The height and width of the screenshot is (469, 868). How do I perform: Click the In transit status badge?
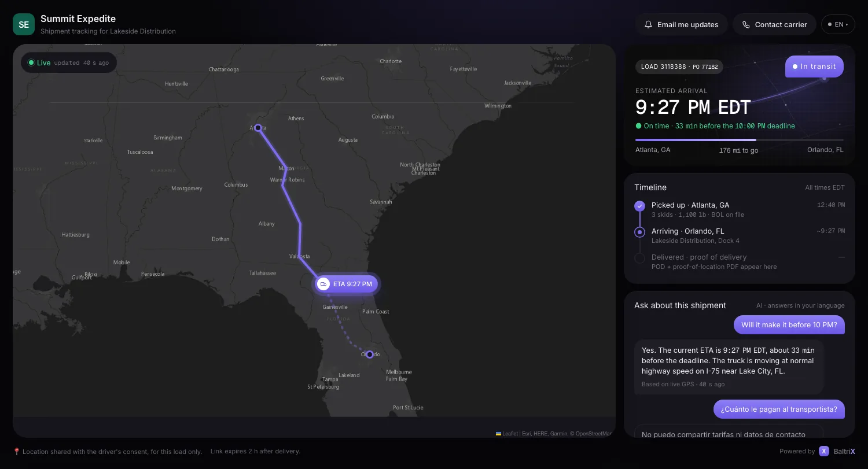click(814, 67)
